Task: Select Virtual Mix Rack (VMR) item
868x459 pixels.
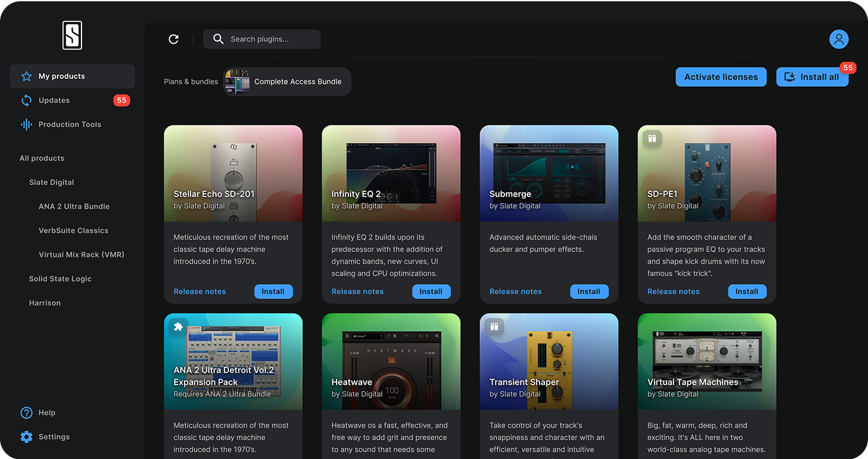Action: [x=81, y=255]
